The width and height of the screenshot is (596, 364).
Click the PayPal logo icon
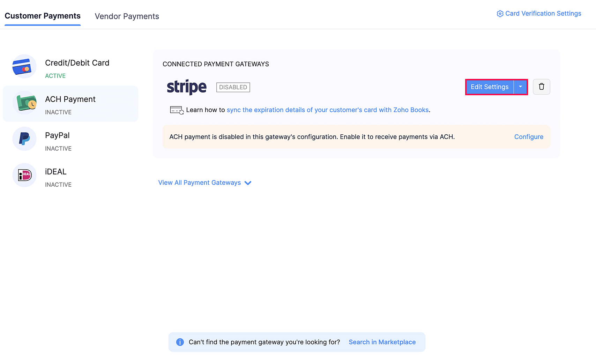24,139
